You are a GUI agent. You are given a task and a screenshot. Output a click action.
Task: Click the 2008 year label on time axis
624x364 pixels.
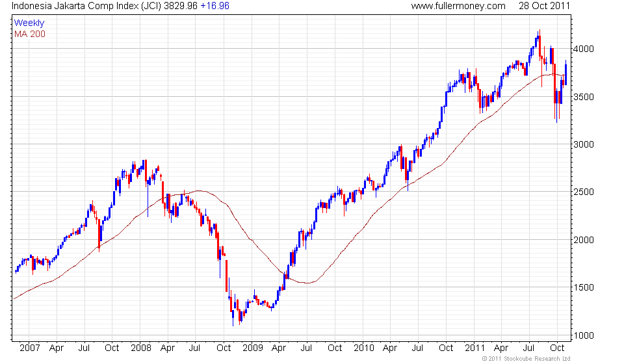(141, 348)
